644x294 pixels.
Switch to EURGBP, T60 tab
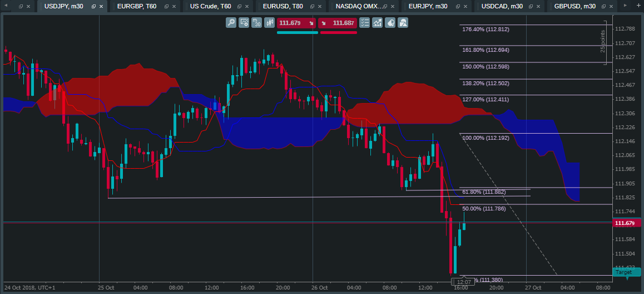[x=137, y=6]
